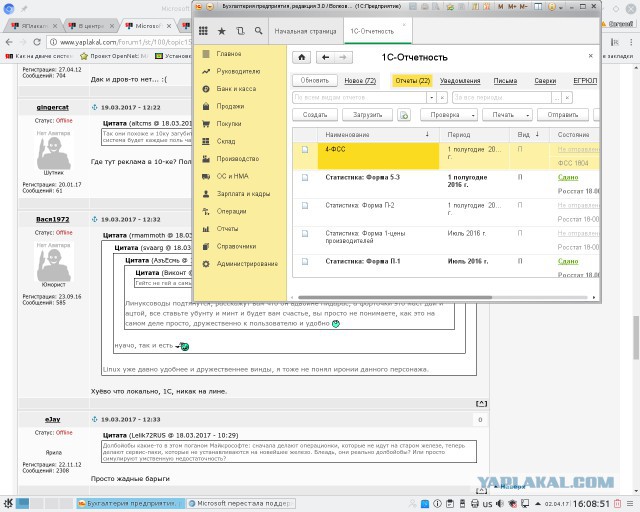Open the 1C sections grid menu icon

click(x=203, y=31)
